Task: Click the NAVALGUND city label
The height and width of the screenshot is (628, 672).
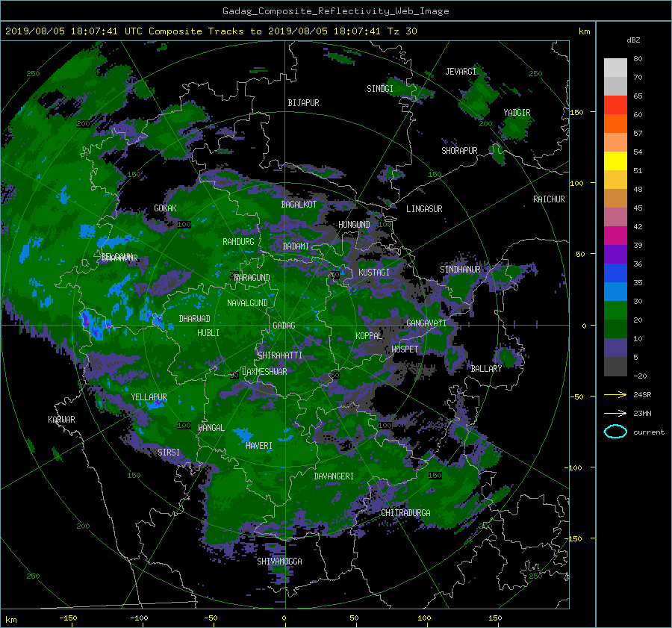Action: (x=247, y=303)
